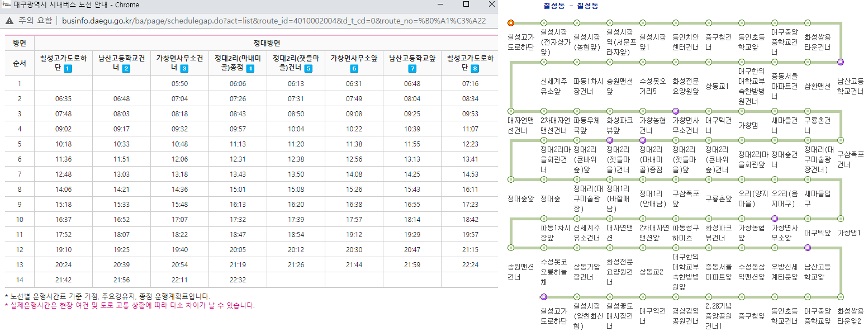Click the 15:26 time cell in row 8
868x336 pixels.
coord(354,190)
